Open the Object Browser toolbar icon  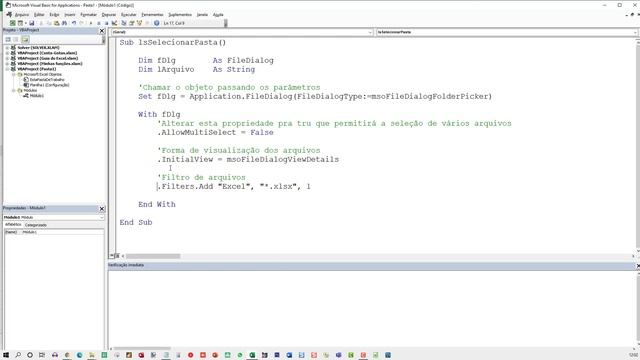139,23
